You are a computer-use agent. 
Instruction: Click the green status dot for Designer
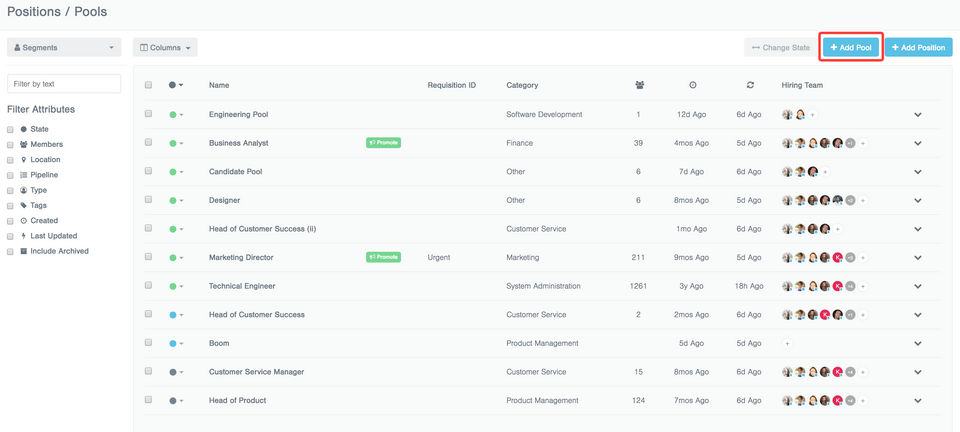[x=173, y=201]
